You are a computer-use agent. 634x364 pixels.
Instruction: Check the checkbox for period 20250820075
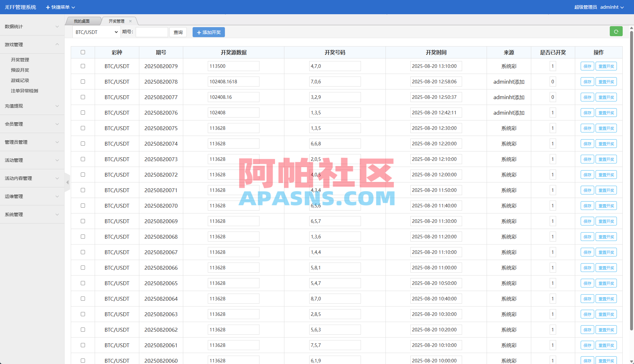pos(83,128)
